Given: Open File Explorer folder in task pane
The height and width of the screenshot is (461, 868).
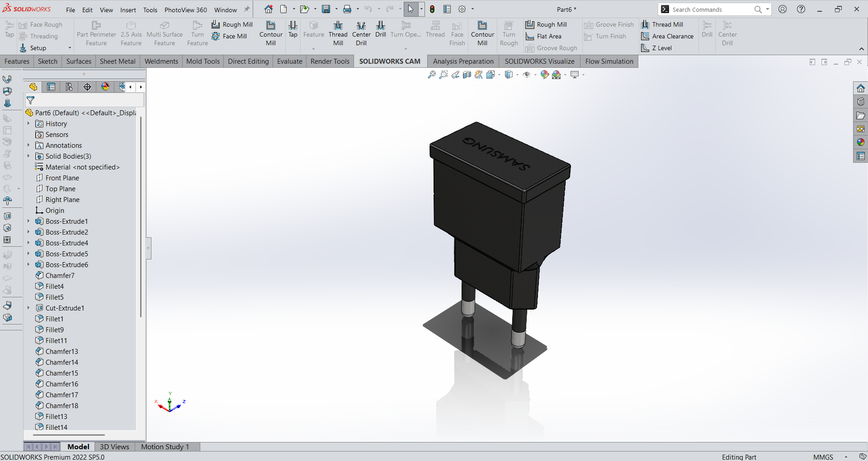Looking at the screenshot, I should (861, 115).
